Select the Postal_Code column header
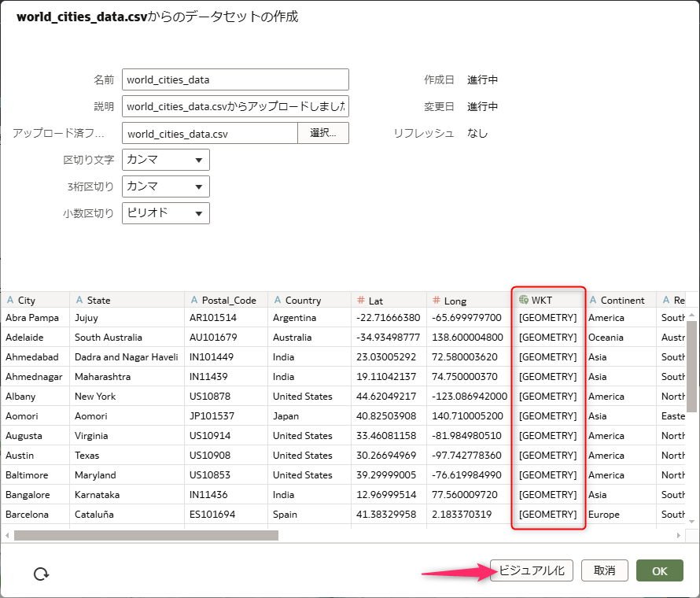700x598 pixels. coord(226,300)
